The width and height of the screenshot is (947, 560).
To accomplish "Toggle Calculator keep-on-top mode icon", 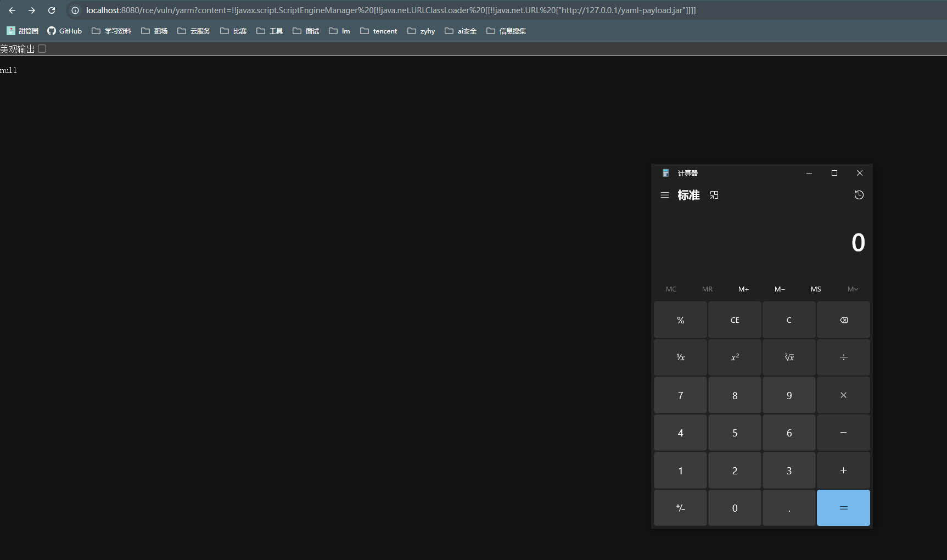I will click(714, 195).
